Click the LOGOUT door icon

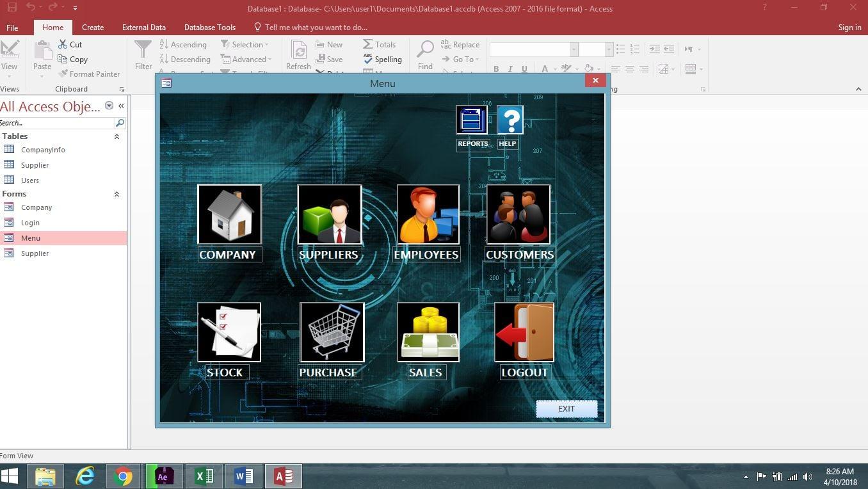523,332
